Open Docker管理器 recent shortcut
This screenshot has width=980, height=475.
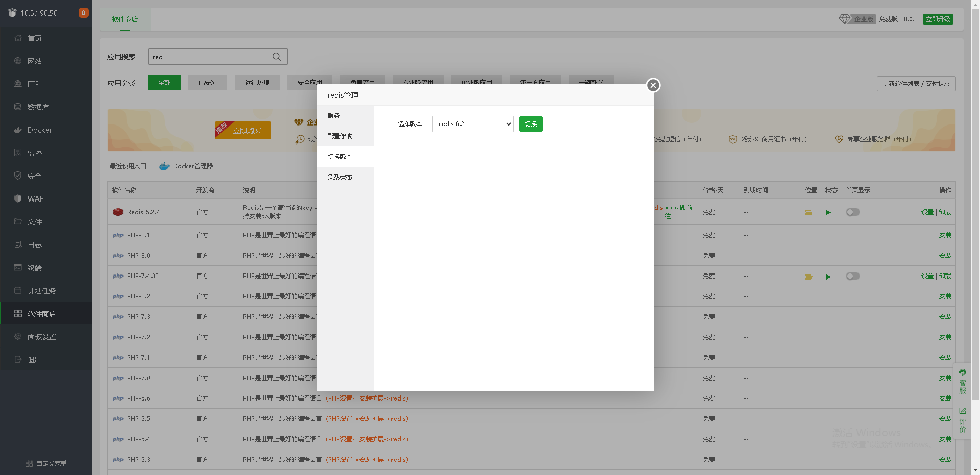tap(186, 166)
